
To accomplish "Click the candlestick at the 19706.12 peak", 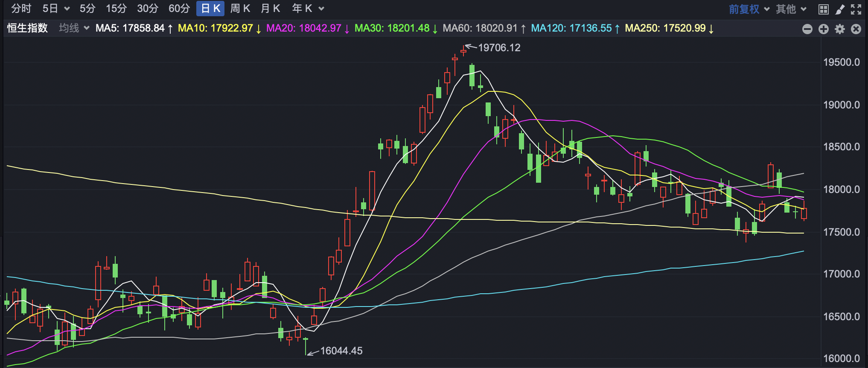I will (x=463, y=52).
